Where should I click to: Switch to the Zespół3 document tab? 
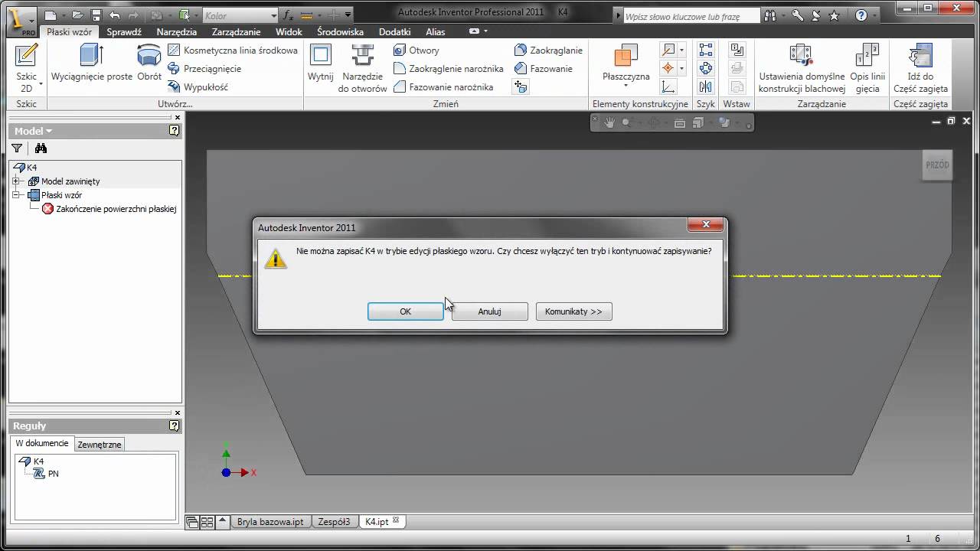click(334, 522)
